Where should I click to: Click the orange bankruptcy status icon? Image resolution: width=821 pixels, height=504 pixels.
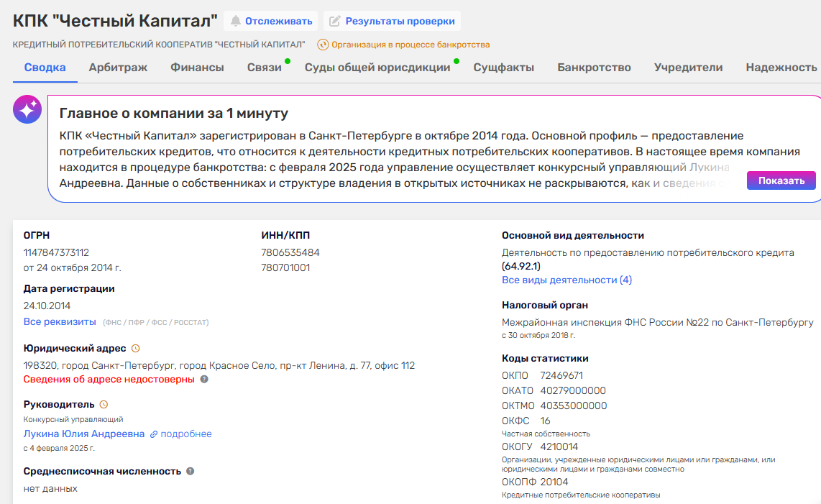pos(323,45)
